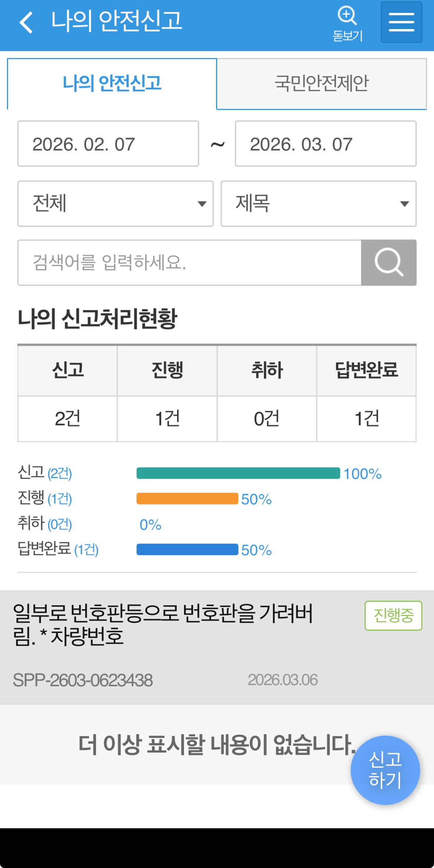The height and width of the screenshot is (868, 434).
Task: Open the 돋보기 magnifier zoom icon
Action: click(347, 24)
